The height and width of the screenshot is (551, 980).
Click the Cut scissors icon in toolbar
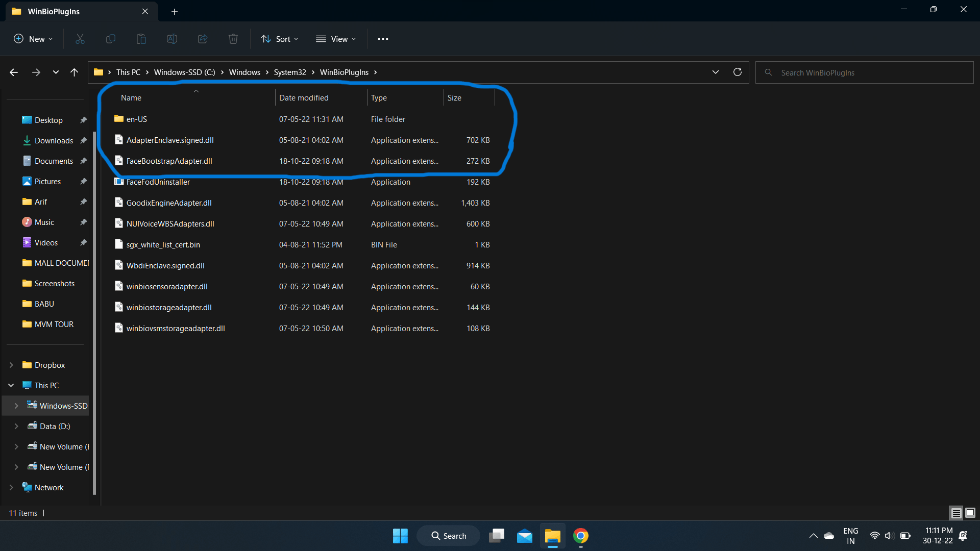[80, 39]
